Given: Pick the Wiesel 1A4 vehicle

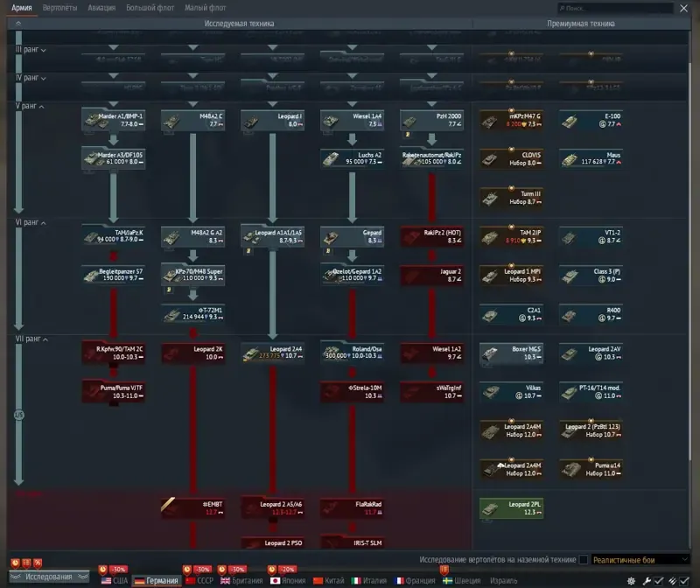Looking at the screenshot, I should (352, 120).
